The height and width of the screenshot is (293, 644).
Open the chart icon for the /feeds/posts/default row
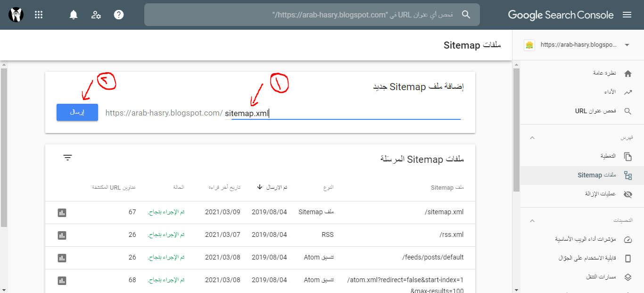[62, 258]
